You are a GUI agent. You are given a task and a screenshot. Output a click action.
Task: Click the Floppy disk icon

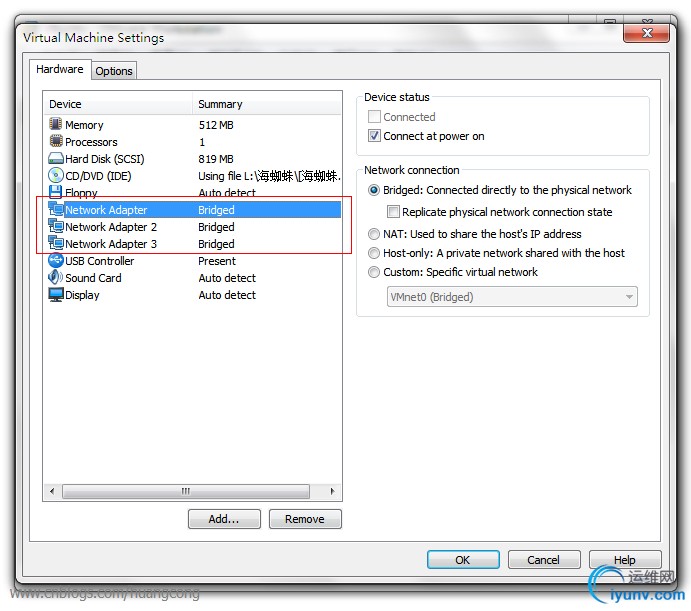pos(56,192)
